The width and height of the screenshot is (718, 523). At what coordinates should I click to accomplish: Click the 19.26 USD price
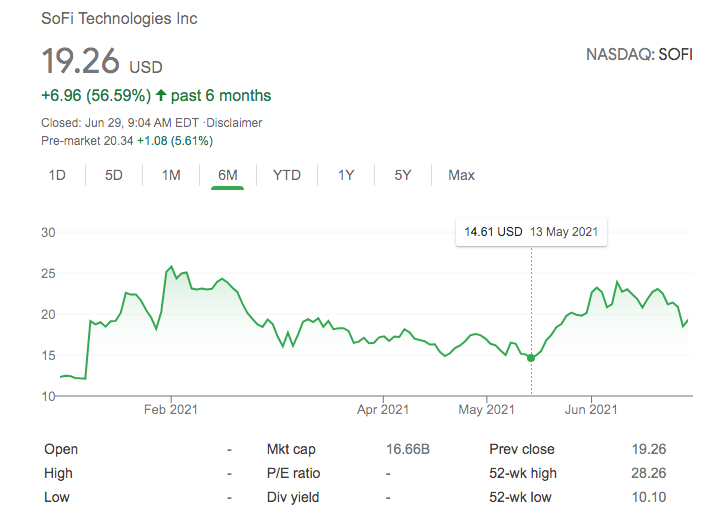click(102, 61)
